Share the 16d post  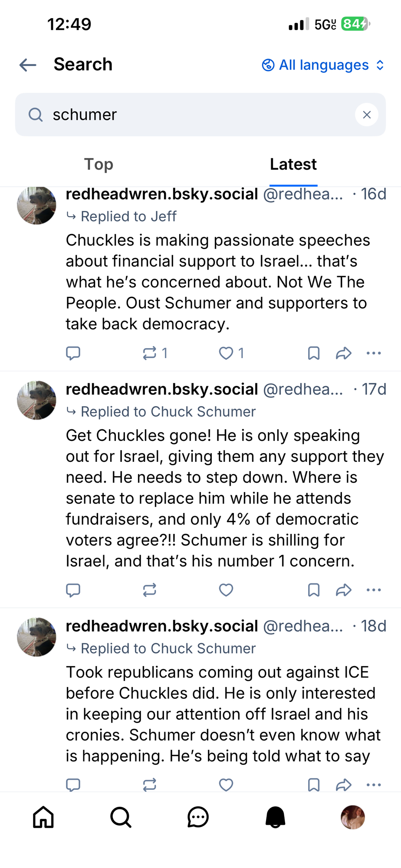(x=343, y=353)
